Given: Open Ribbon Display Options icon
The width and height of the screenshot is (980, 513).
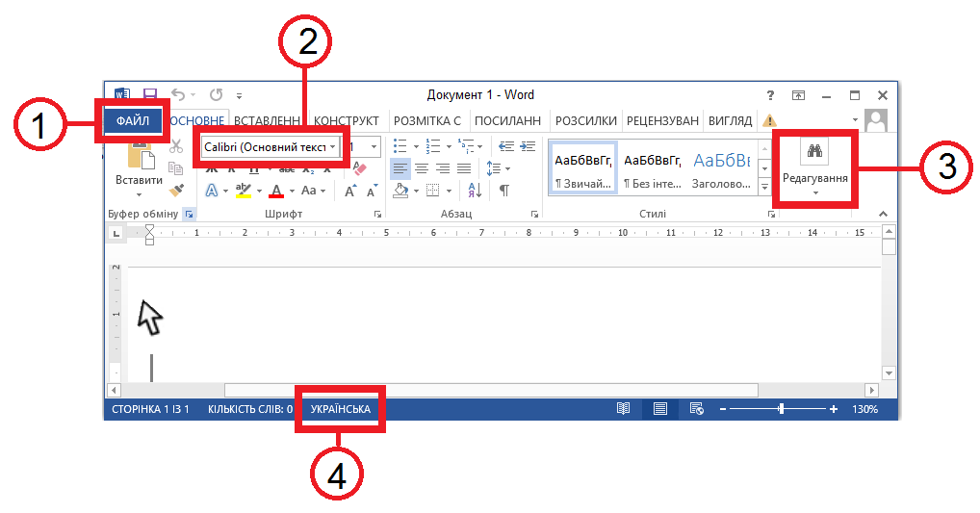Looking at the screenshot, I should click(x=798, y=95).
